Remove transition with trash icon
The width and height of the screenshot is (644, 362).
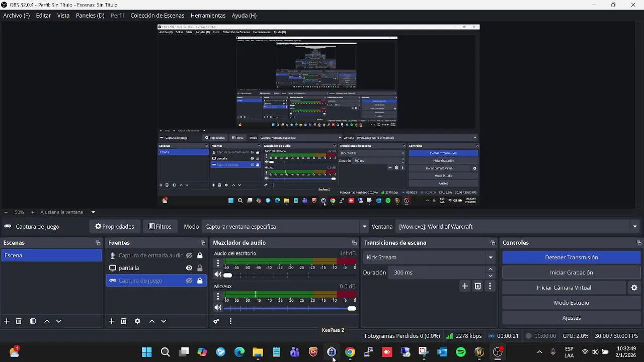[478, 286]
